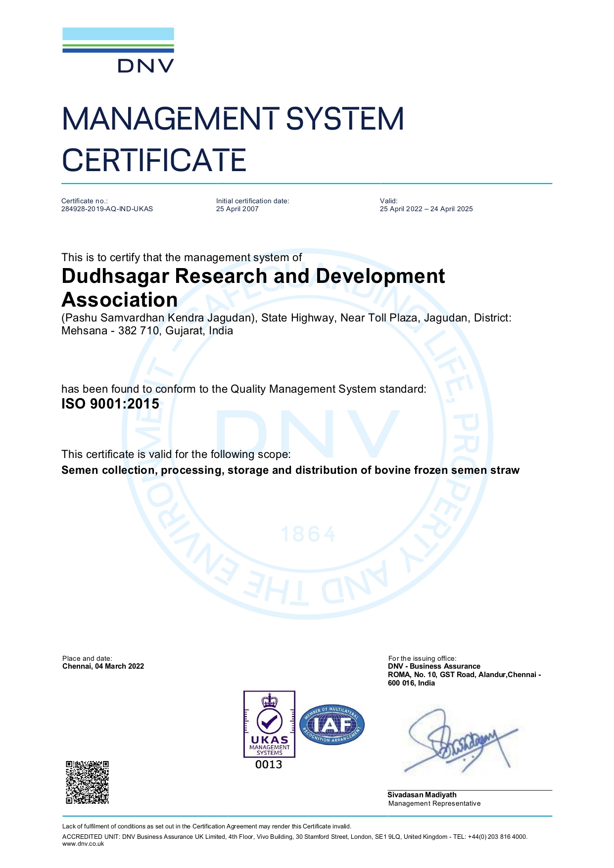614x868 pixels.
Task: Click the Management System Certificate title
Action: [233, 139]
